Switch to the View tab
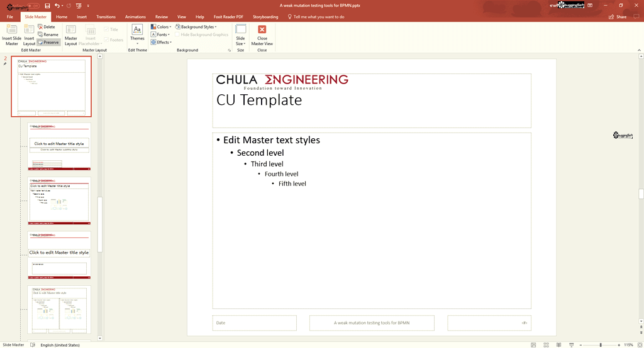 [x=182, y=17]
